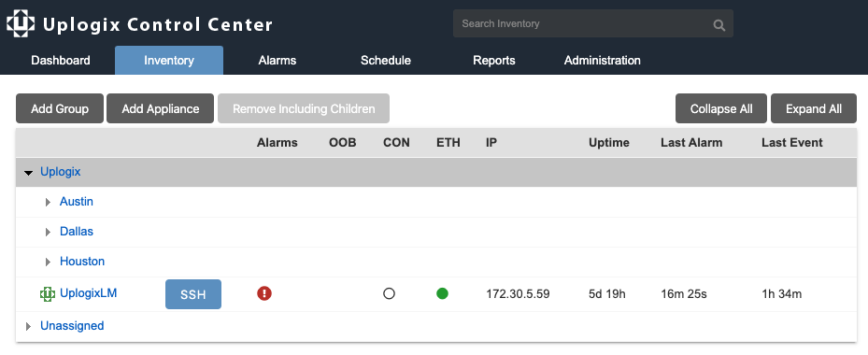Click the Uplogix logo icon
The image size is (868, 355).
tap(21, 23)
